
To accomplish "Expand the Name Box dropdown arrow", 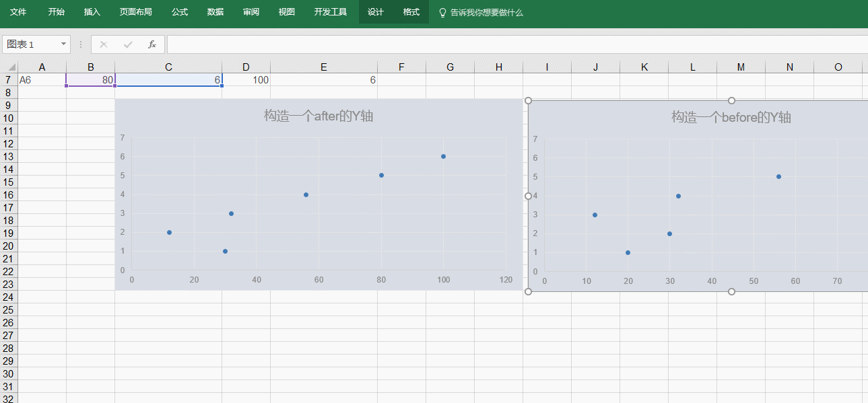I will pyautogui.click(x=64, y=44).
